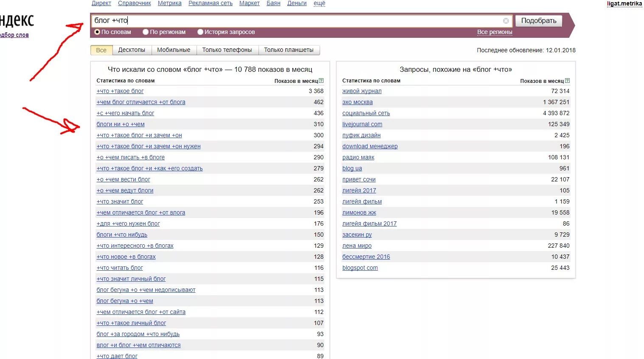The image size is (644, 359).
Task: Expand the 'ещё' services menu
Action: tap(319, 3)
